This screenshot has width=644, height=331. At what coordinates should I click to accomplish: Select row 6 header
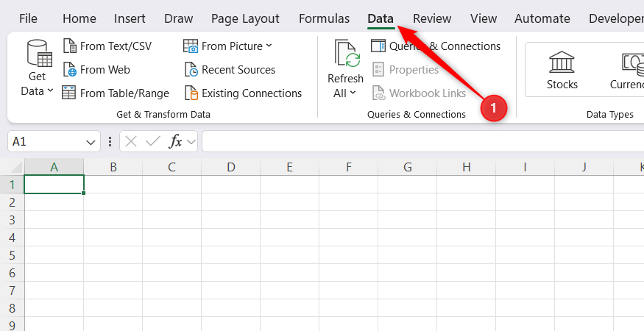coord(13,273)
